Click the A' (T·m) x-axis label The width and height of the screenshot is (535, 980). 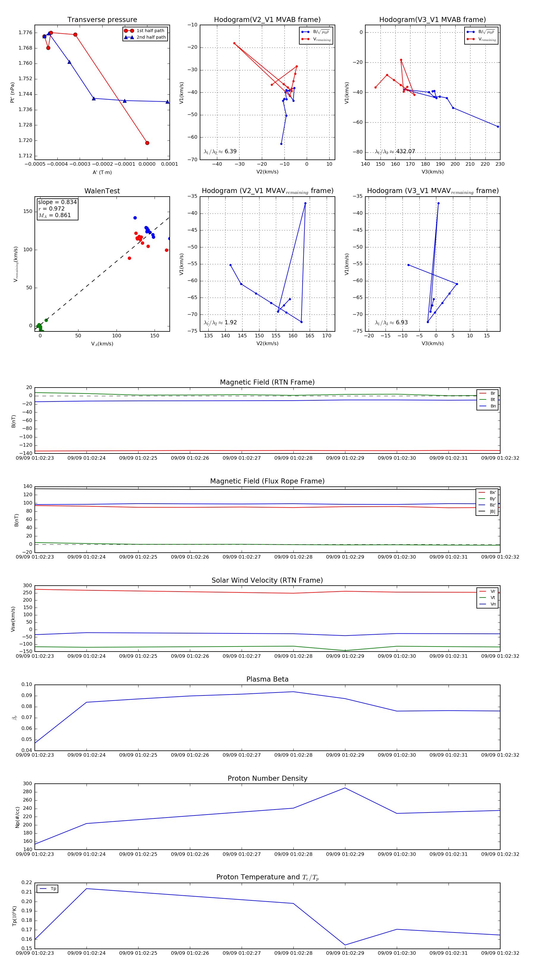[102, 172]
